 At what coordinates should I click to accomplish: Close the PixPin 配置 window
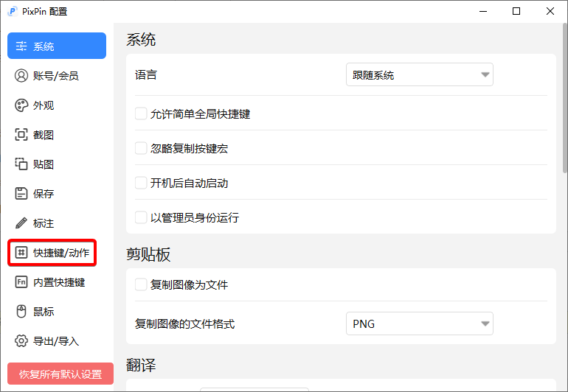550,11
